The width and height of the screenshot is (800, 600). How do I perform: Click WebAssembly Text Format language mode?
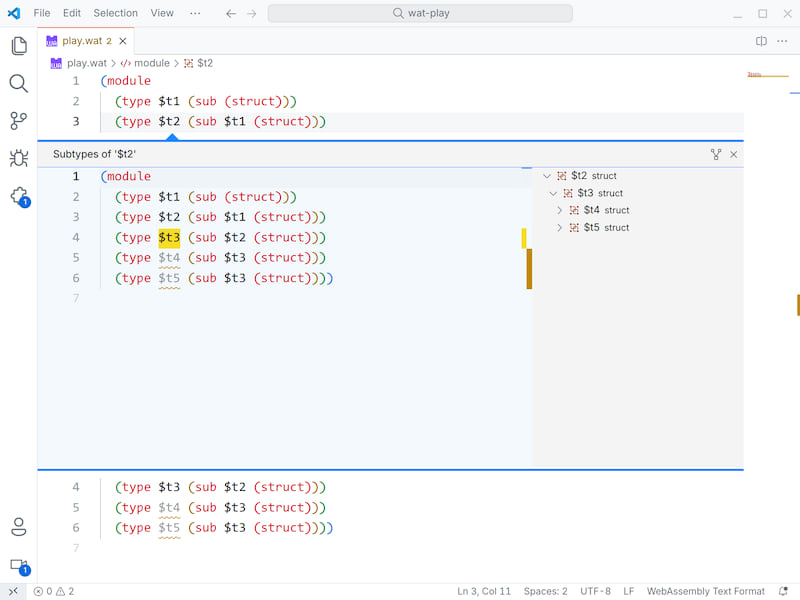[705, 591]
